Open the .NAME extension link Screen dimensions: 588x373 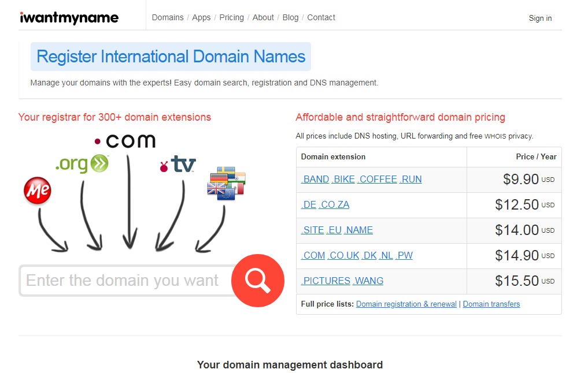[358, 230]
